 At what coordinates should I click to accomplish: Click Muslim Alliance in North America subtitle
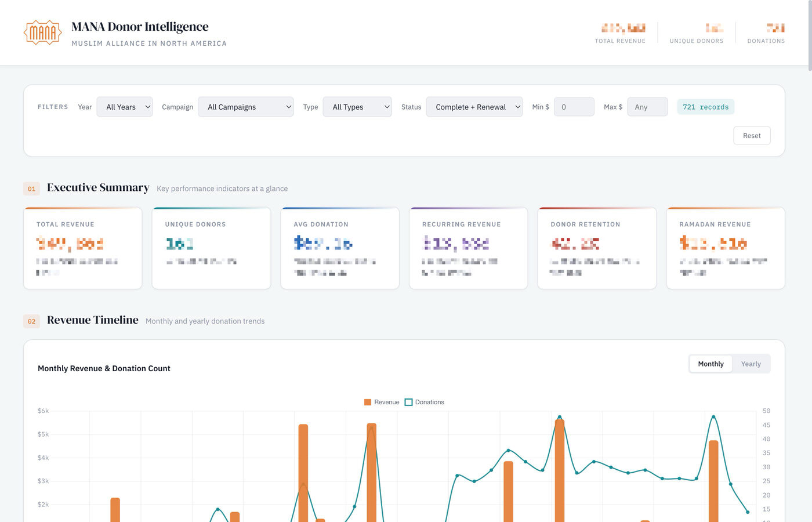(x=149, y=43)
